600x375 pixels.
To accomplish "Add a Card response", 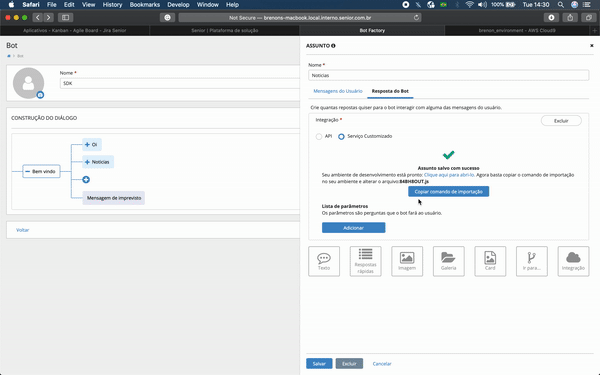I will (490, 261).
